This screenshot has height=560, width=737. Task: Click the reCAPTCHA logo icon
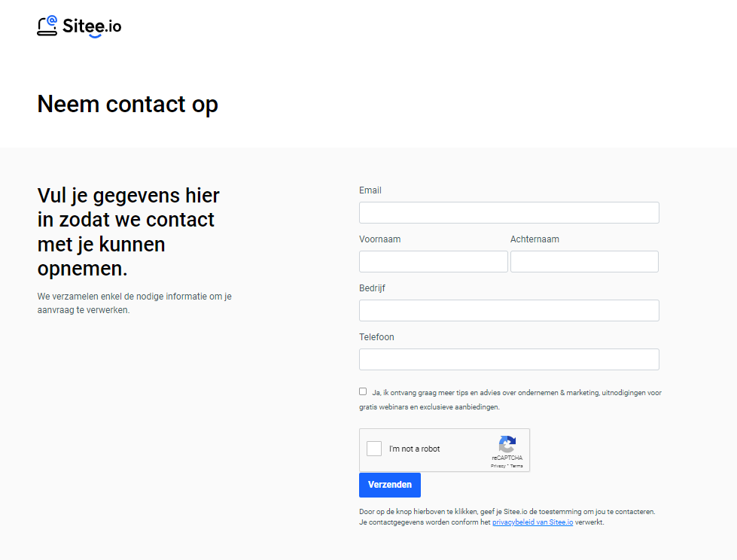[x=507, y=444]
